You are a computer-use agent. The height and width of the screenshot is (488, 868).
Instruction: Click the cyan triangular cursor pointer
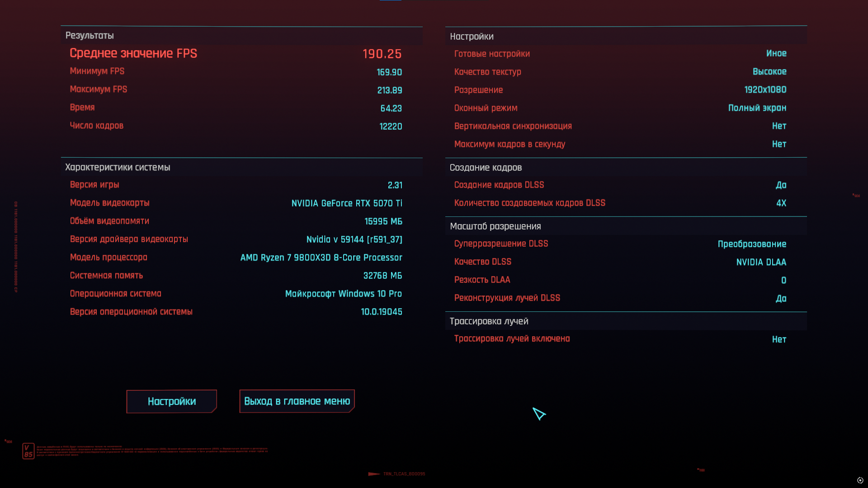(538, 413)
